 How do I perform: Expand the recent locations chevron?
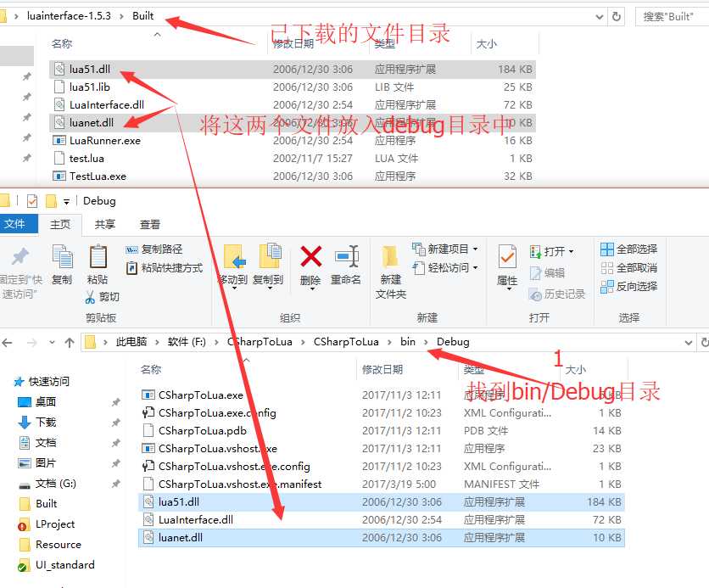(53, 343)
